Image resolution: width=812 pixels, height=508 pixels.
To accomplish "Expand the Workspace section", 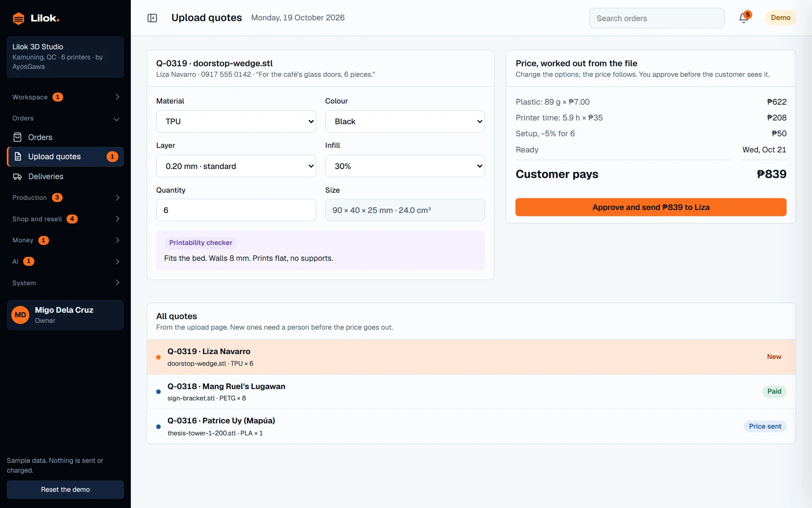I will click(65, 97).
